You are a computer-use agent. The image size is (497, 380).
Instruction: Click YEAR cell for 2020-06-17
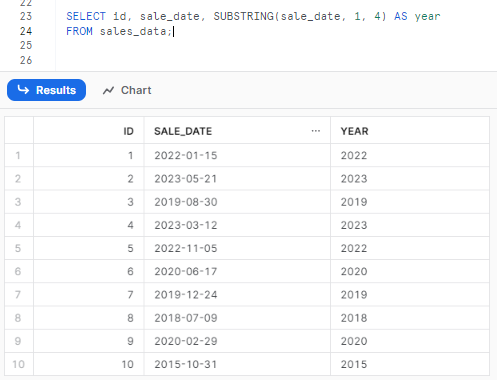click(x=410, y=271)
